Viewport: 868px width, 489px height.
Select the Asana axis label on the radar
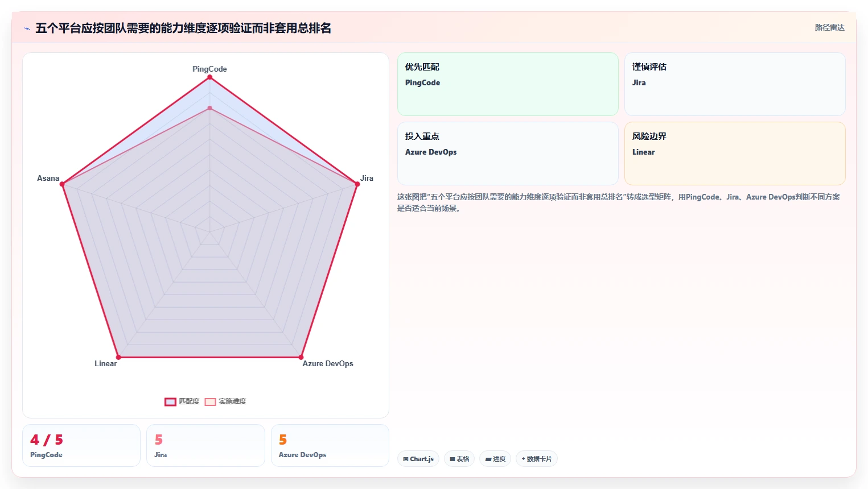(x=48, y=178)
